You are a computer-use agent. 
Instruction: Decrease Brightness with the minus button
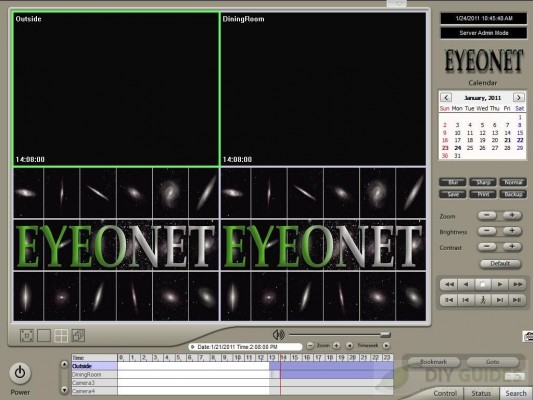pos(487,231)
